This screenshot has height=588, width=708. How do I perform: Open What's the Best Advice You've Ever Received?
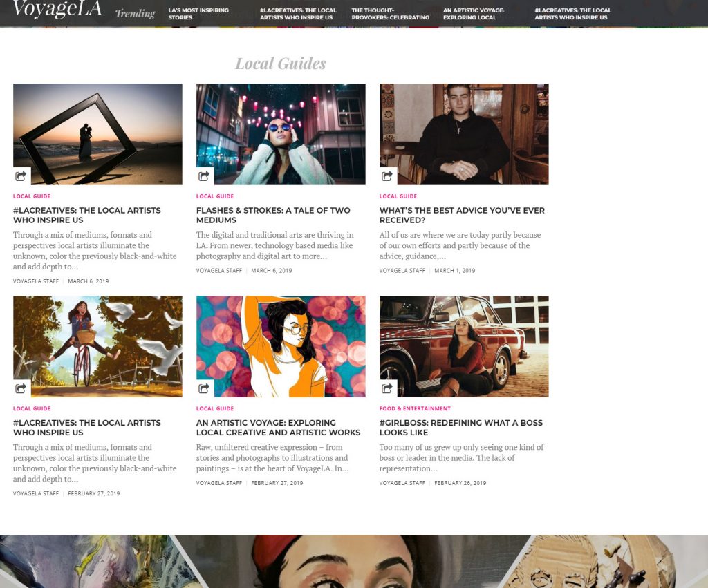(462, 216)
